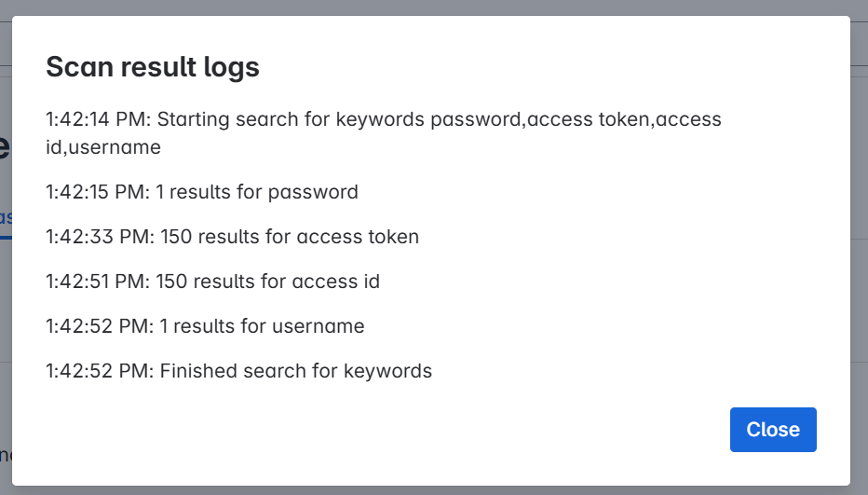The width and height of the screenshot is (868, 495).
Task: Select the "Starting search for keywords" log entry
Action: click(x=384, y=133)
